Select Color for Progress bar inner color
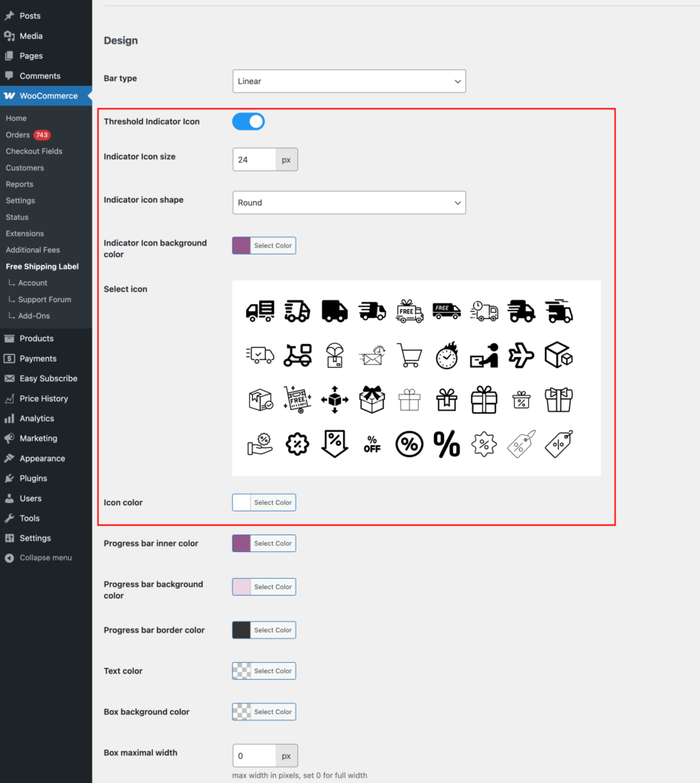Screen dimensions: 700x783 point(264,544)
